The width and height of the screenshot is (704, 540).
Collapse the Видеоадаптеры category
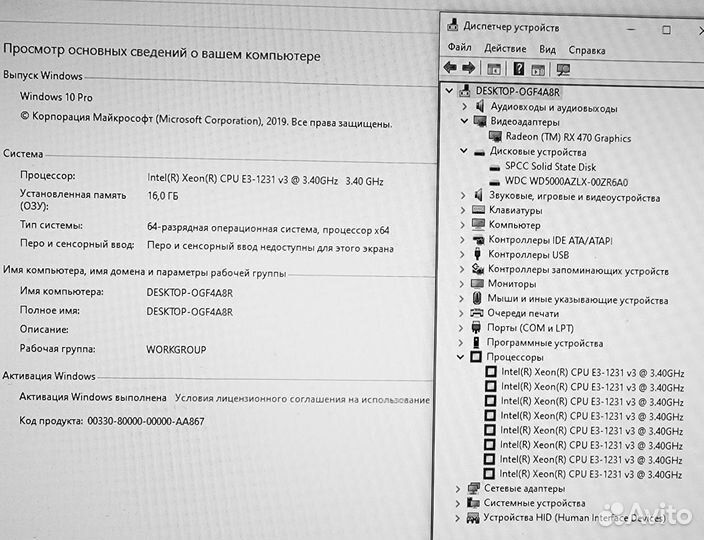[464, 121]
